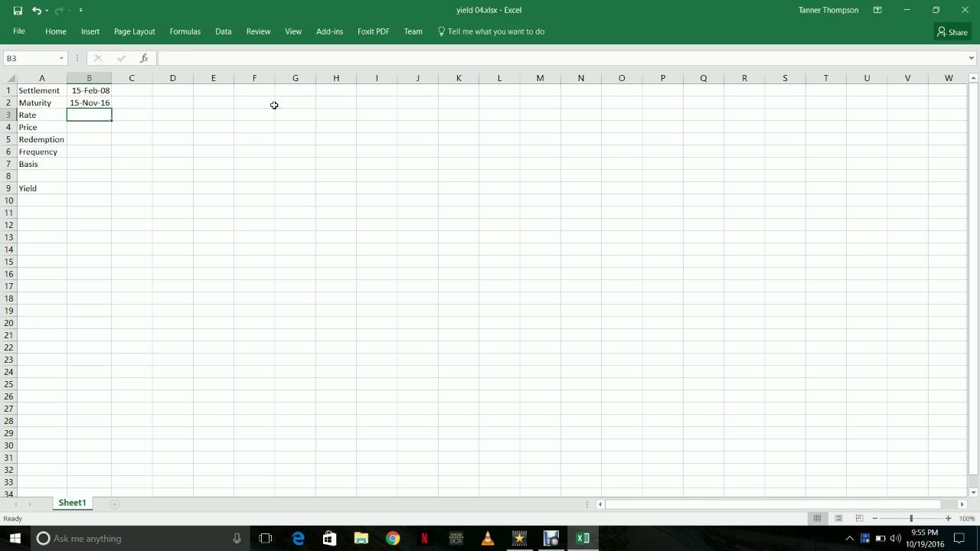980x551 pixels.
Task: Click the zoom slider handle
Action: [911, 518]
